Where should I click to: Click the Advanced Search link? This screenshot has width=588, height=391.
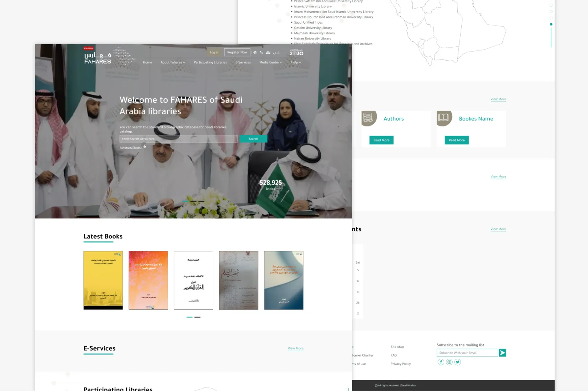(131, 148)
